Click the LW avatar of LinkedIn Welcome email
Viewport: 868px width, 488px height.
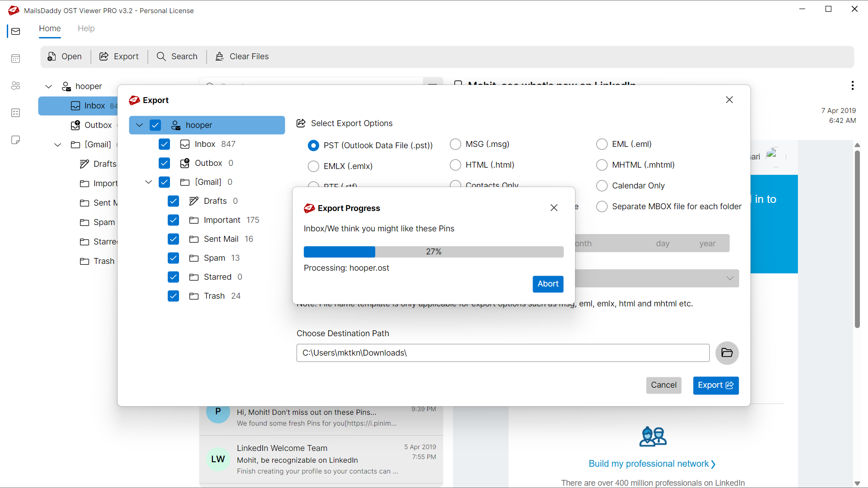[218, 459]
